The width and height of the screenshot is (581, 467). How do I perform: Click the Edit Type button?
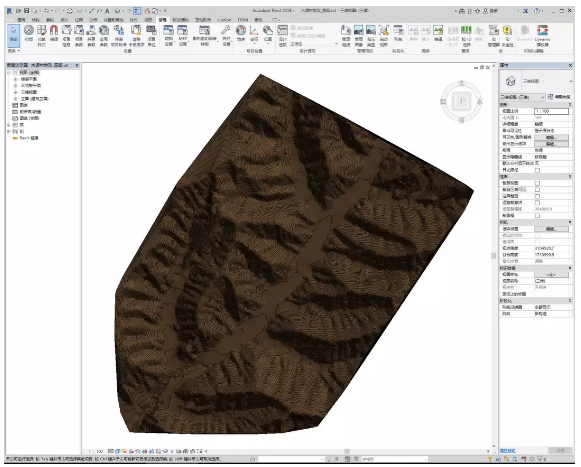tap(559, 97)
